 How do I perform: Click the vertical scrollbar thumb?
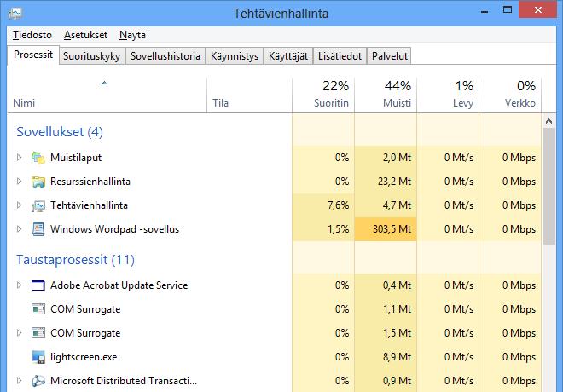548,186
